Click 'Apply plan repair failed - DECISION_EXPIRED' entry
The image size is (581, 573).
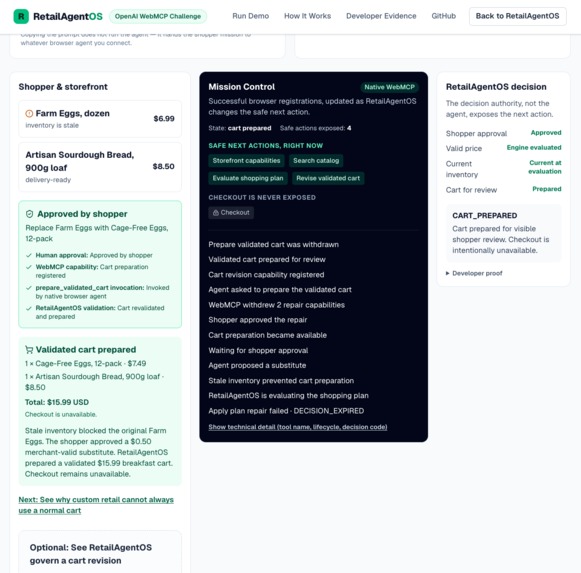[x=286, y=411]
